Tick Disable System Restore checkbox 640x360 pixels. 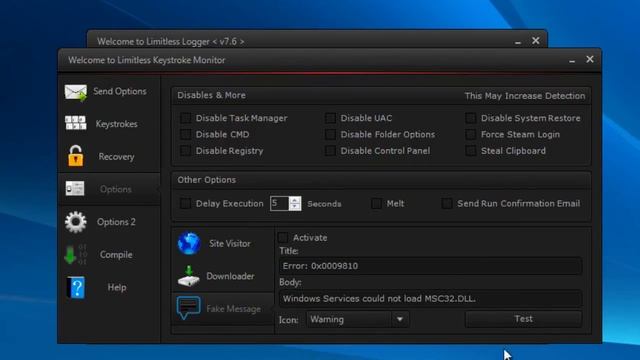click(x=471, y=118)
